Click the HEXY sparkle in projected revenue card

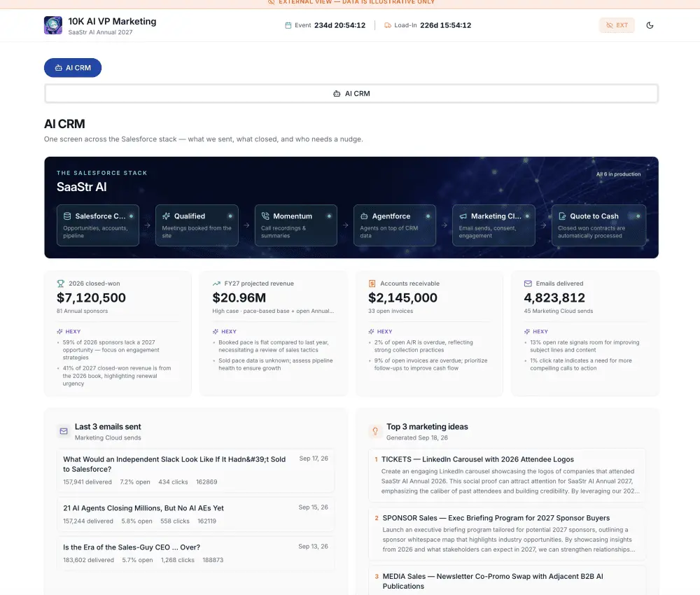click(x=216, y=332)
